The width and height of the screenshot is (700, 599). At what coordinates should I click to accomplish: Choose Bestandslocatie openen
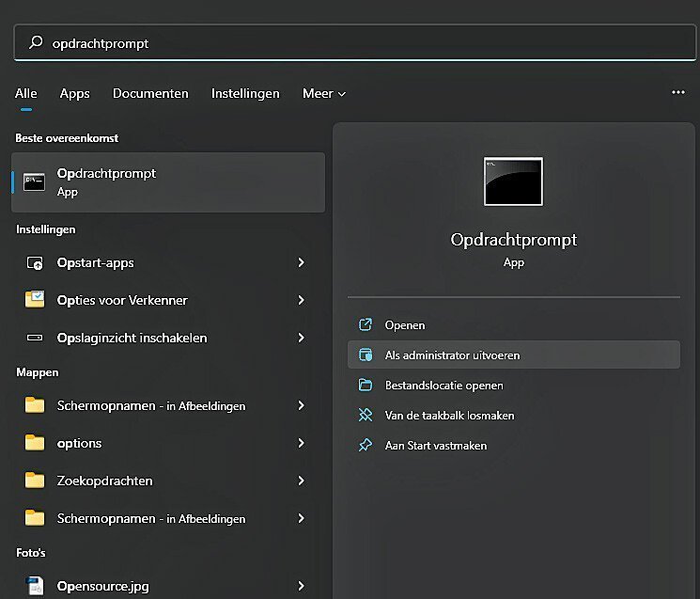pyautogui.click(x=443, y=386)
